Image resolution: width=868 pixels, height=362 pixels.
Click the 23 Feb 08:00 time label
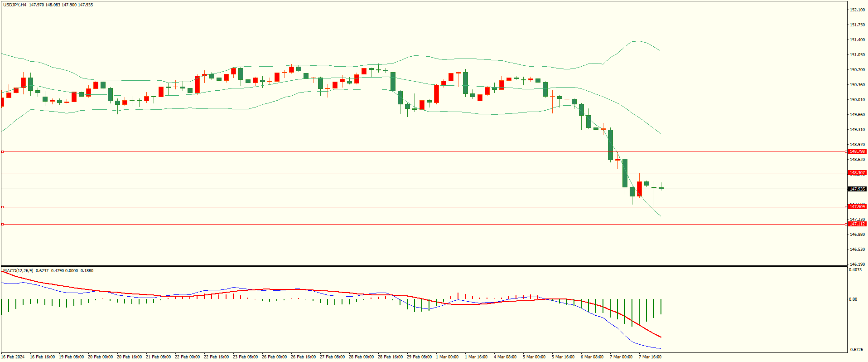[x=245, y=357]
